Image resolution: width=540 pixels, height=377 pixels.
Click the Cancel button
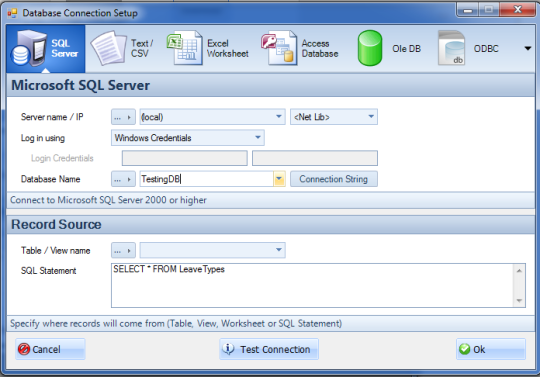click(50, 349)
